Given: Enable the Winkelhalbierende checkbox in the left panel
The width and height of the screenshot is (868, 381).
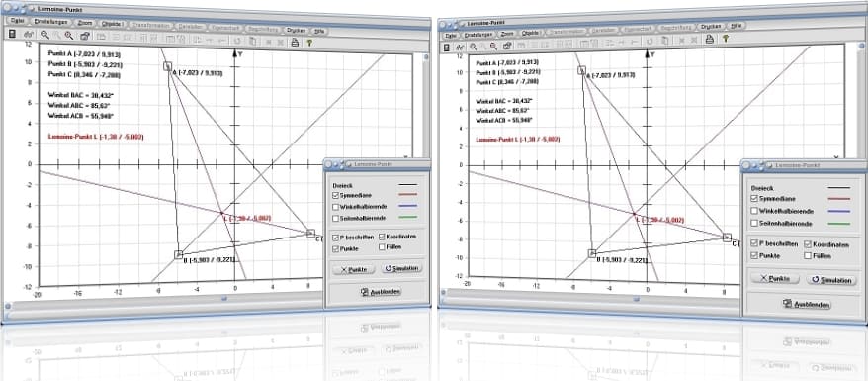Looking at the screenshot, I should click(336, 207).
